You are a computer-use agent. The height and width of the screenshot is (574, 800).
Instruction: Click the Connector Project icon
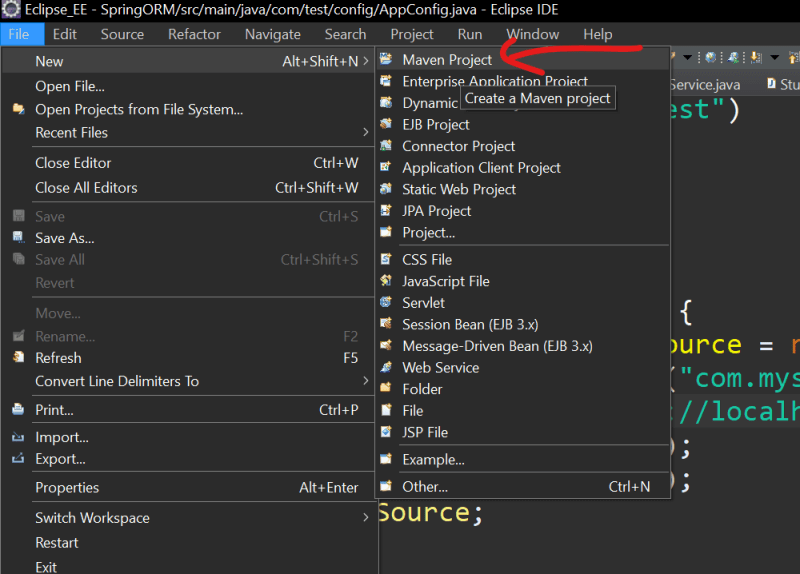(x=386, y=145)
